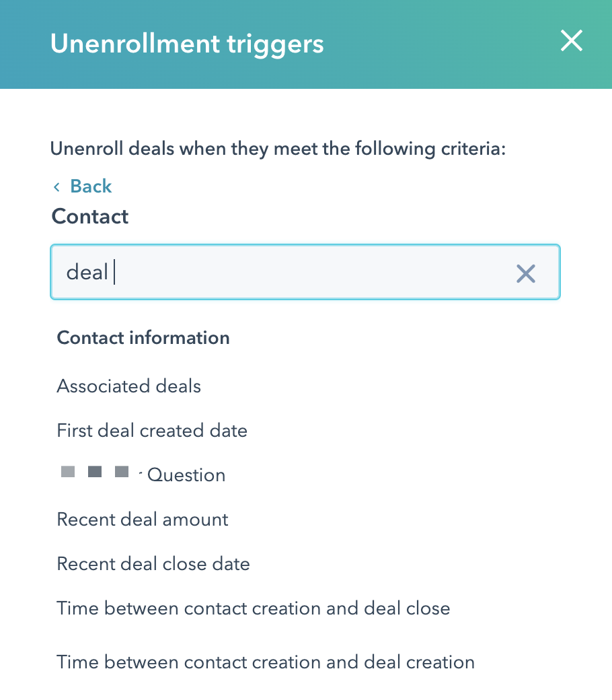The height and width of the screenshot is (700, 612).
Task: Click the word Back next to the chevron
Action: [91, 186]
